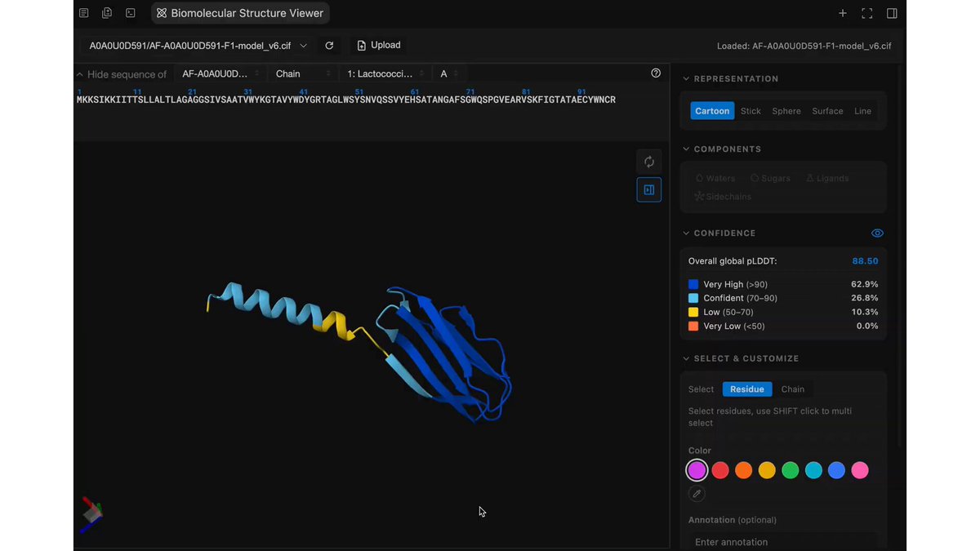Screen dimensions: 980x551
Task: Pick the green color swatch
Action: (790, 470)
